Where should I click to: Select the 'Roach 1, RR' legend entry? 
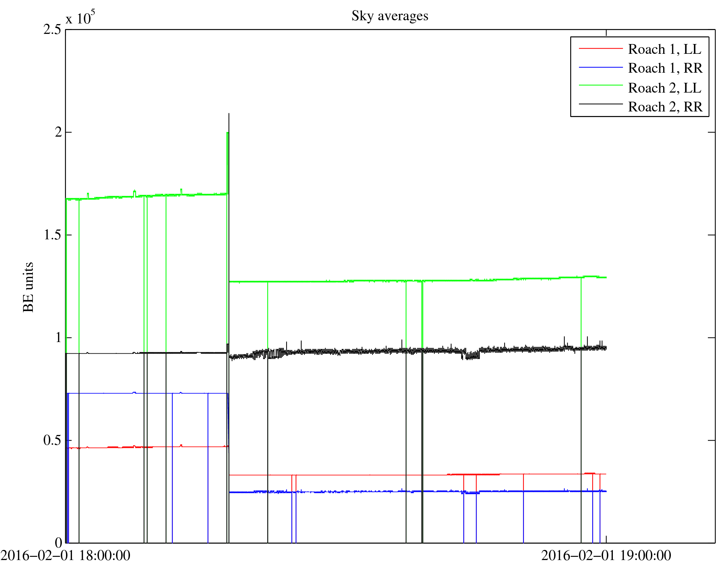point(665,68)
